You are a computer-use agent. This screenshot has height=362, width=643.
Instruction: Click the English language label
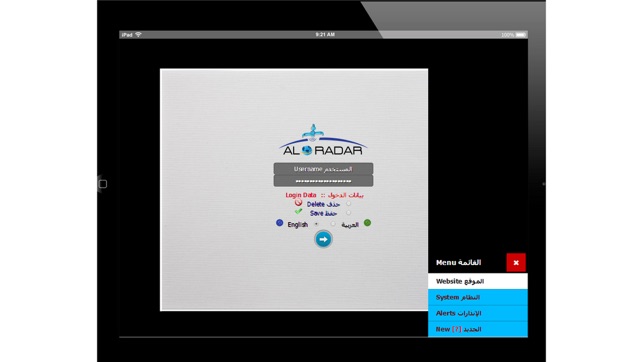point(298,224)
